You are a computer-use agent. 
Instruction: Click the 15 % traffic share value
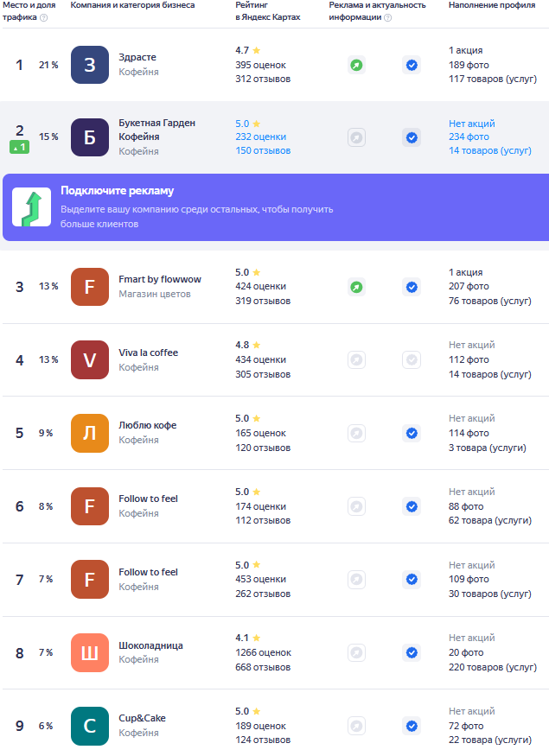[x=48, y=137]
